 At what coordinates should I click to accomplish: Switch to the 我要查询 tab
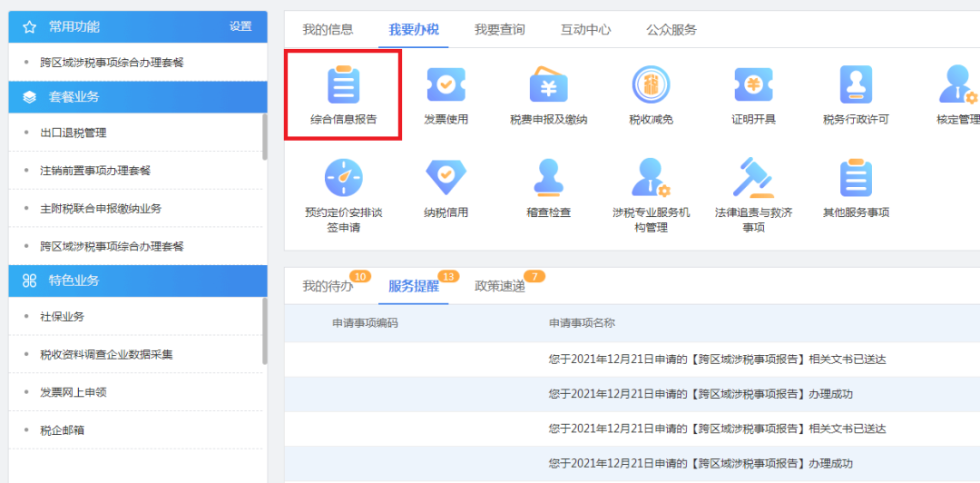pos(499,29)
